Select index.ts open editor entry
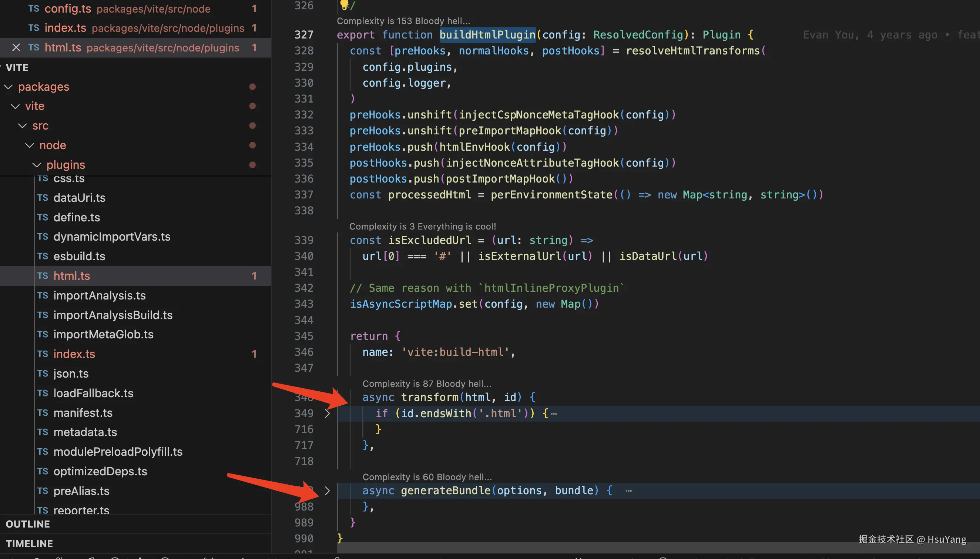This screenshot has width=980, height=559. (65, 28)
